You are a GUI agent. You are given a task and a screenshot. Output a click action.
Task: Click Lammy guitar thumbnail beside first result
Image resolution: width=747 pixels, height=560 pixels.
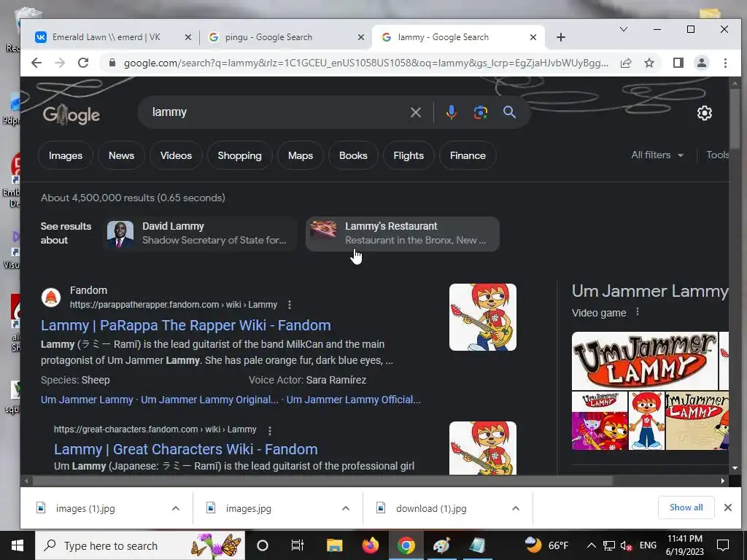483,317
